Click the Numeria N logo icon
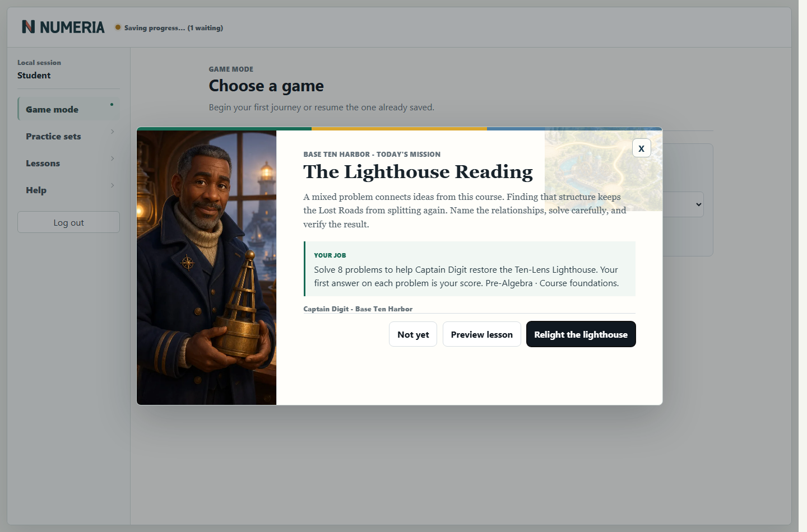 point(28,27)
